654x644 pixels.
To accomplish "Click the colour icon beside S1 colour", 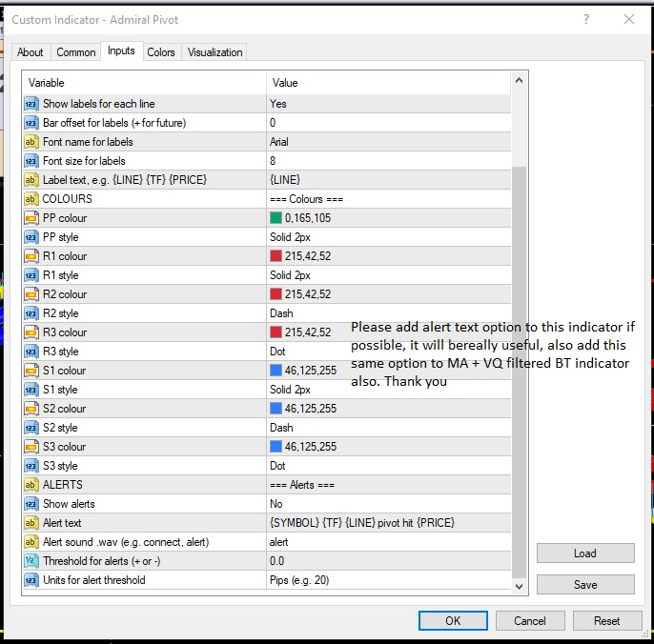I will [31, 371].
